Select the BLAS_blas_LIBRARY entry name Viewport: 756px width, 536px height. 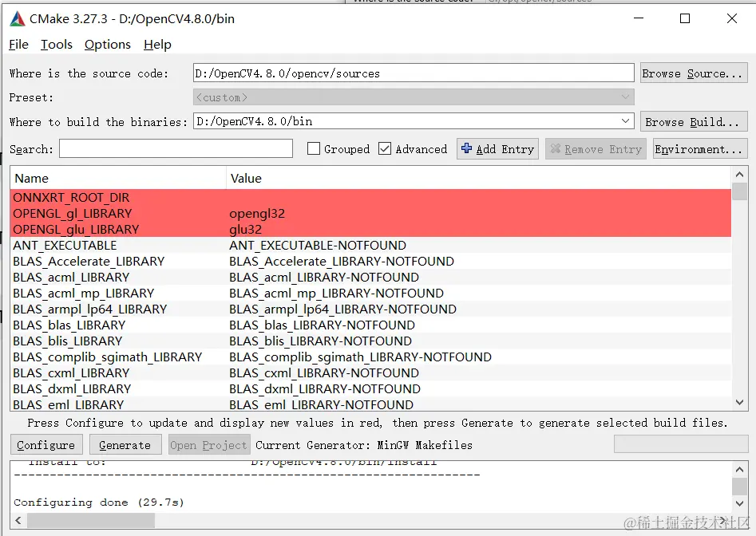click(69, 325)
